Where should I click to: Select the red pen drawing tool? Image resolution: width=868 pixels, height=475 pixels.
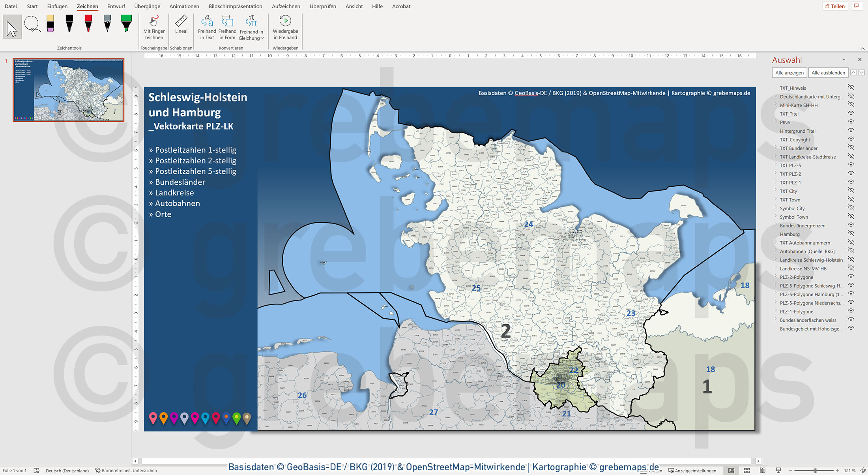(88, 24)
